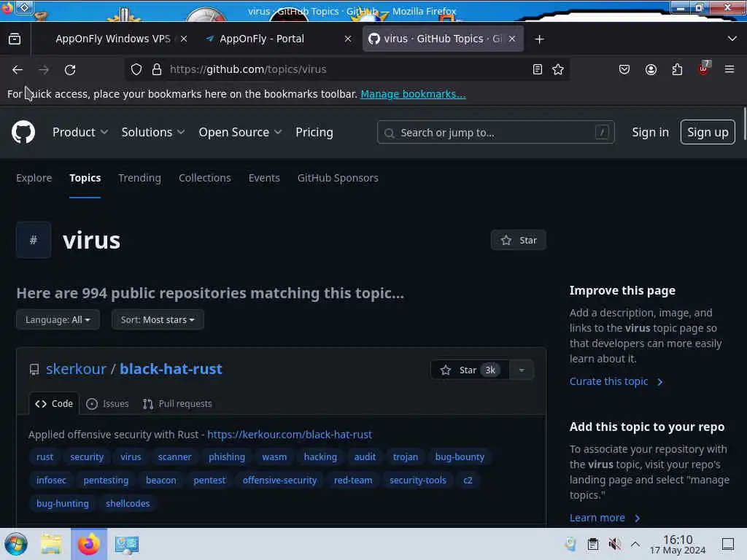Click the trojan topic tag
This screenshot has width=747, height=560.
tap(406, 457)
